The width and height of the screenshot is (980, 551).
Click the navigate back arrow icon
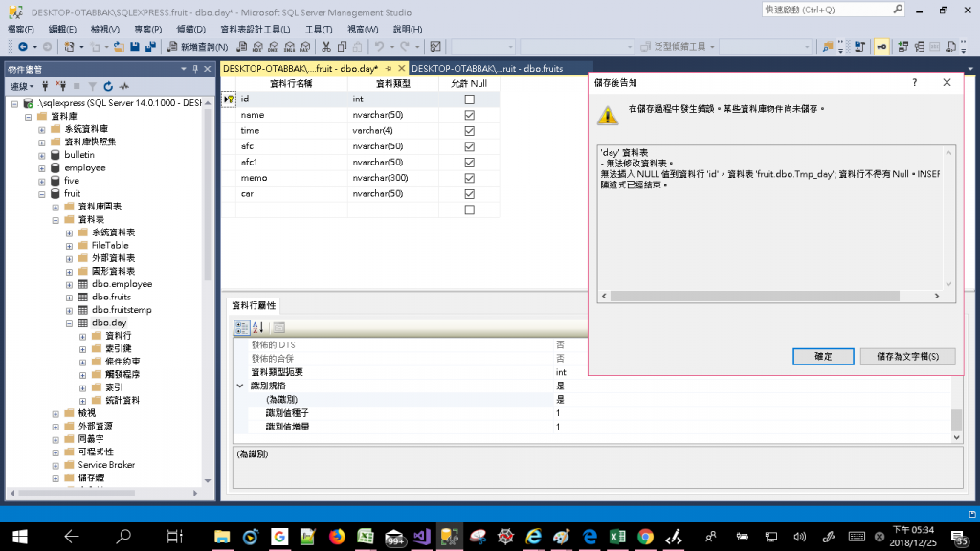point(23,47)
